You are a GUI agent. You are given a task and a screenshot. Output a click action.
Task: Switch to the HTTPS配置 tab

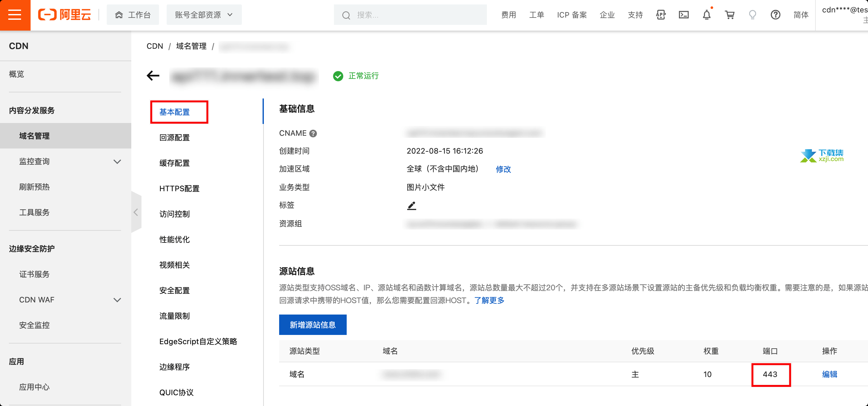[179, 188]
